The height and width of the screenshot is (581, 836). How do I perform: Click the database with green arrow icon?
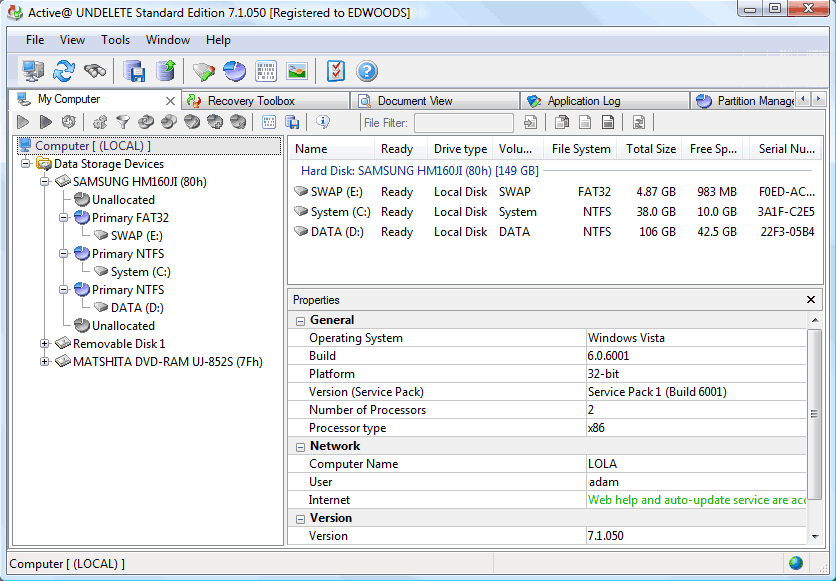166,71
